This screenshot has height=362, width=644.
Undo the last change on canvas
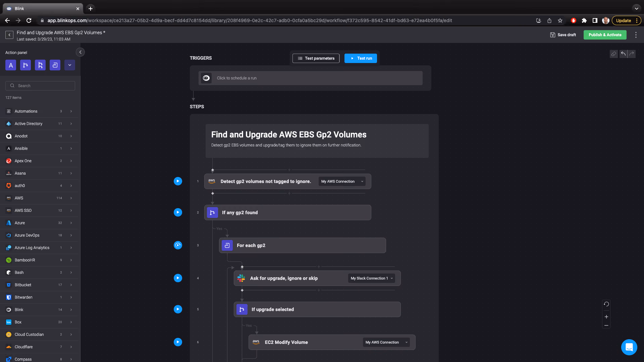623,54
